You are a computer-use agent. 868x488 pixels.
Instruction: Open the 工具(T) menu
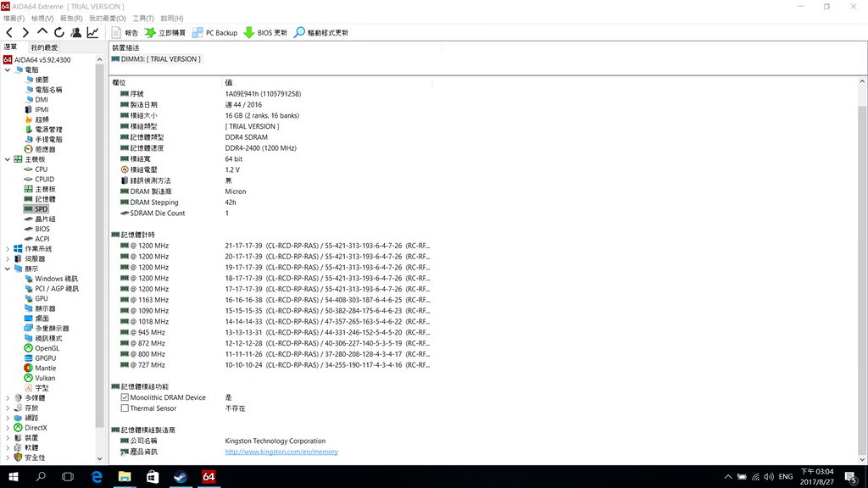(x=142, y=19)
